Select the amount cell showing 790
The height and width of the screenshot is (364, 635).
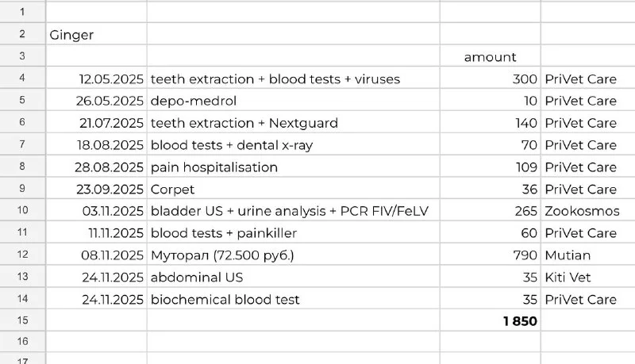(525, 255)
